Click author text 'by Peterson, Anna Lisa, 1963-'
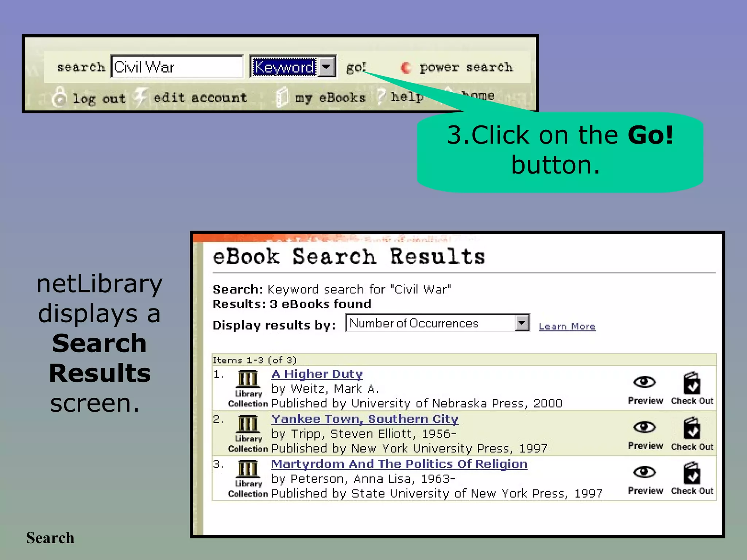Image resolution: width=747 pixels, height=560 pixels. pos(364,479)
